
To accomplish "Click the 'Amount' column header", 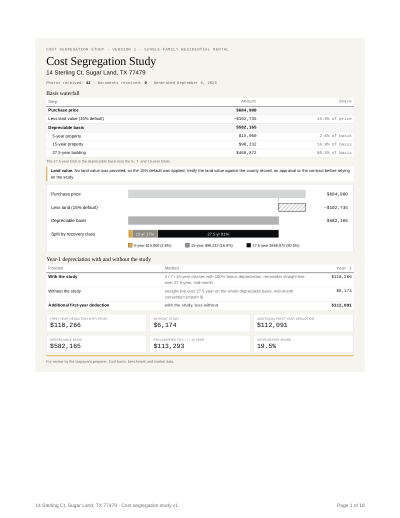I will coord(249,101).
